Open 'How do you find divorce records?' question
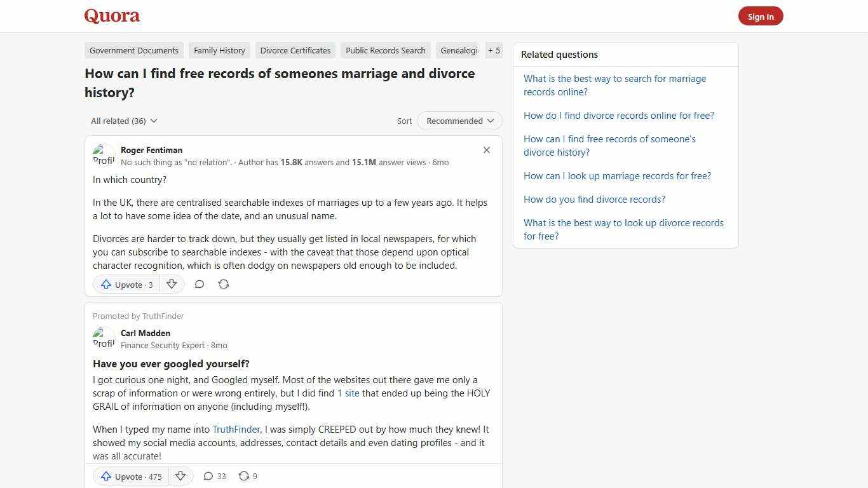The image size is (868, 488). point(593,199)
